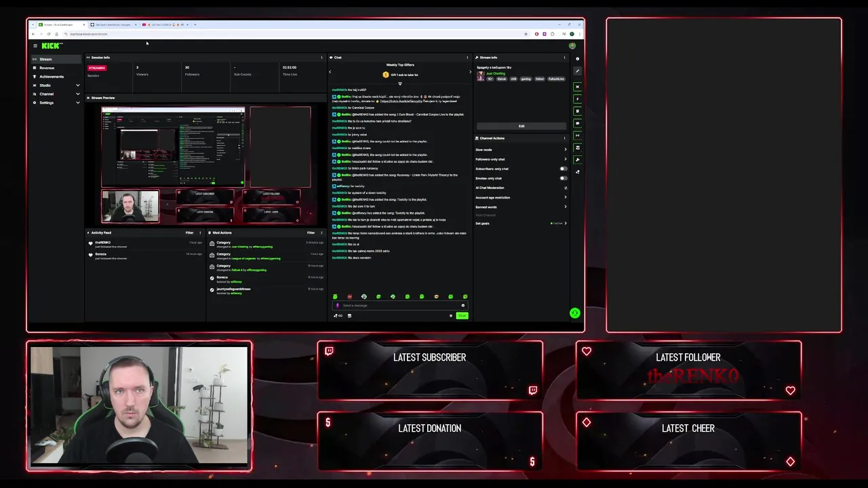Click the Edit stream info button
Viewport: 868px width, 488px height.
(521, 126)
